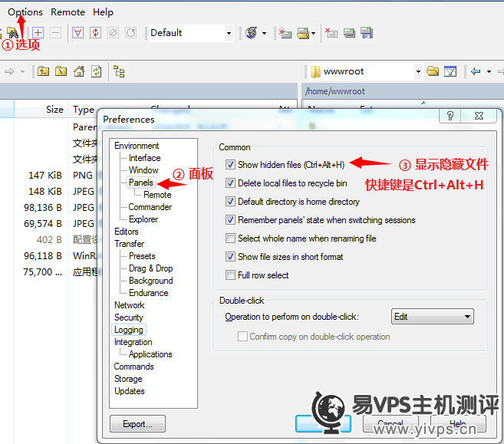Click the refresh directory icon

[97, 71]
